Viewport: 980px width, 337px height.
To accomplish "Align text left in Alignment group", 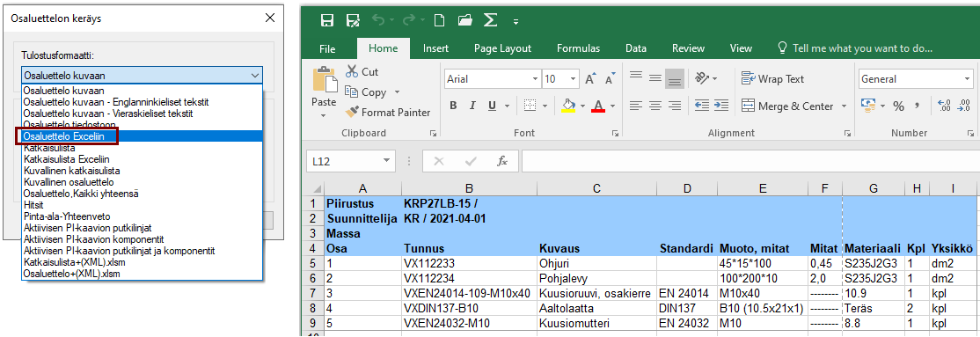I will 636,106.
